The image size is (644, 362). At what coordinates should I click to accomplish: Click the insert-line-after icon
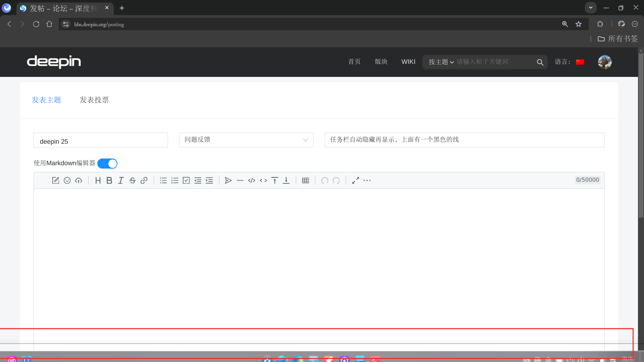click(x=286, y=180)
